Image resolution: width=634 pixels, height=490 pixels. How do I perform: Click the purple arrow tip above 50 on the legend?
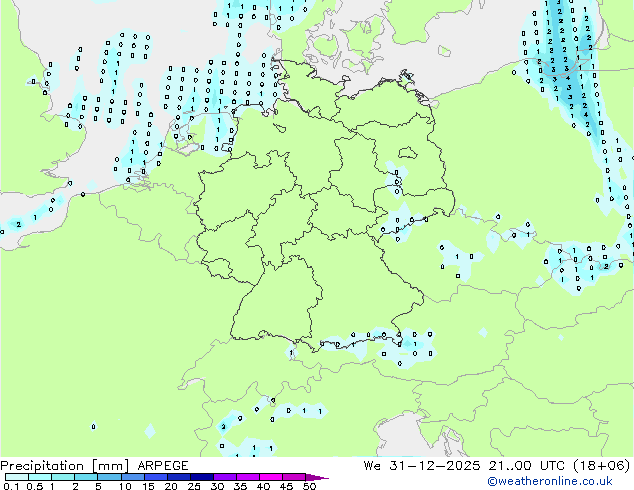click(317, 477)
